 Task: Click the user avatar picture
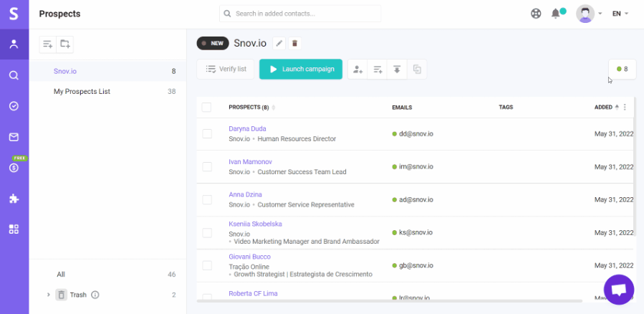point(585,14)
